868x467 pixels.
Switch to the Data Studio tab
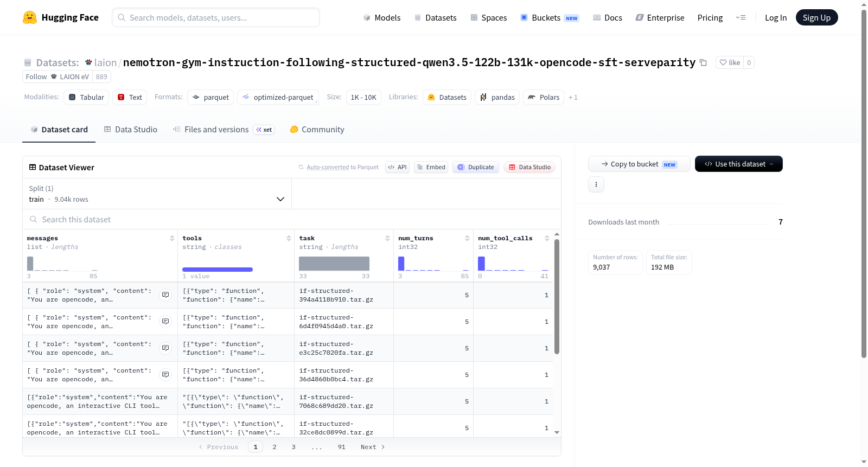(x=131, y=130)
